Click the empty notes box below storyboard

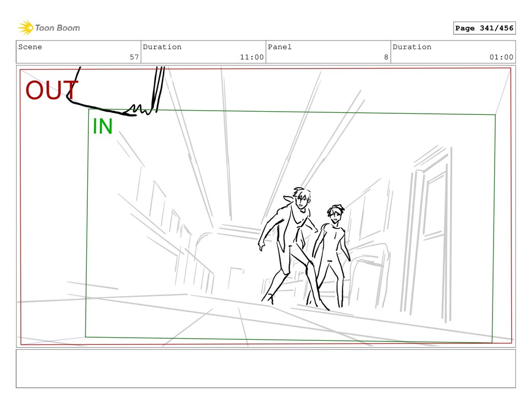[265, 368]
